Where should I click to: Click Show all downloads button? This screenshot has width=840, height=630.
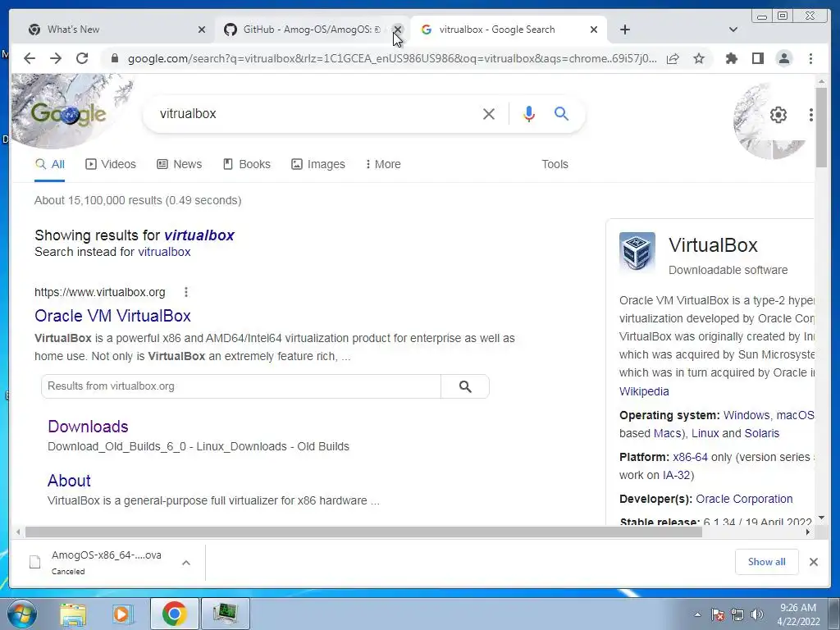767,561
